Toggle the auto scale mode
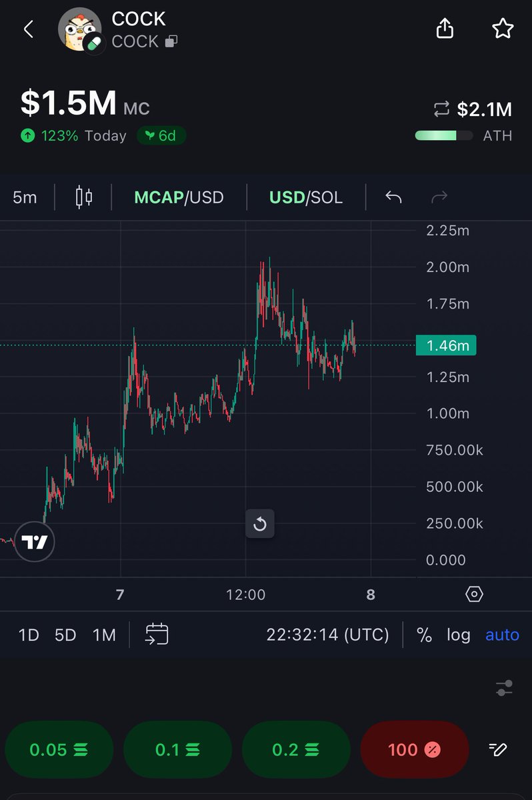532x800 pixels. 502,635
